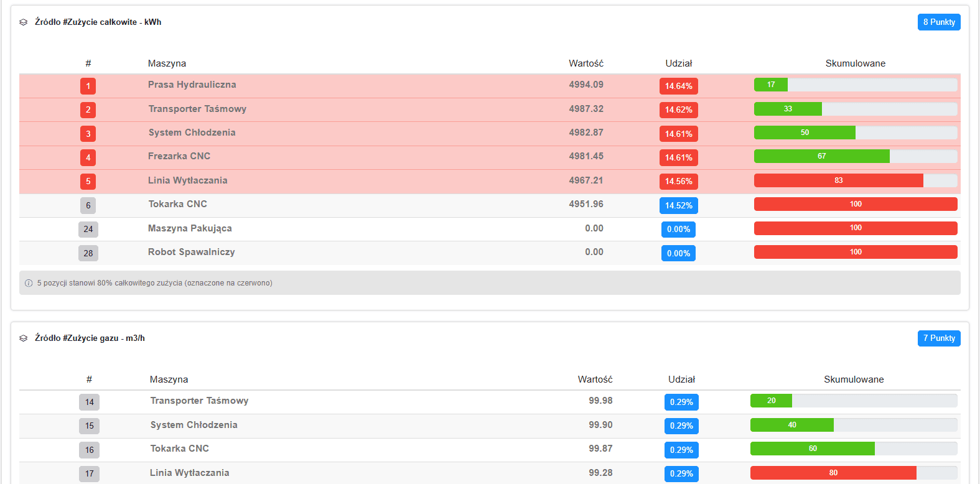Select red rank badge 1 for Prasa Hydrauliczna
Viewport: 980px width, 484px height.
pos(88,86)
